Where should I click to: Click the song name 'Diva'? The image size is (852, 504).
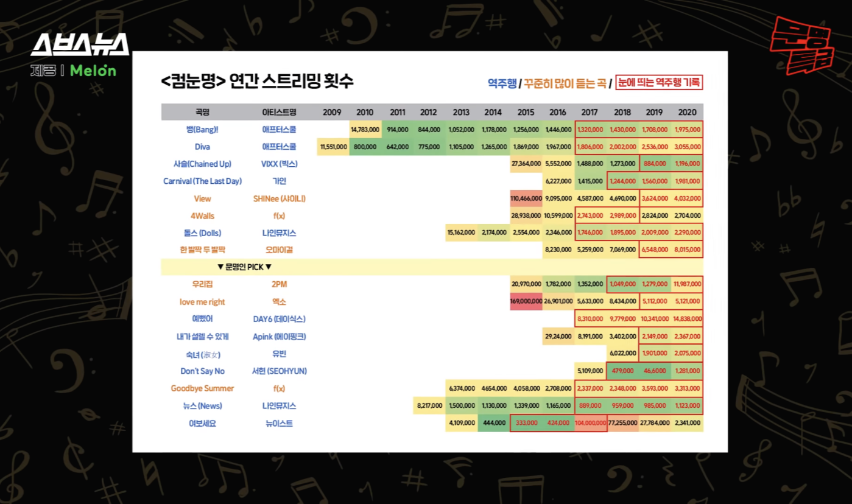[203, 147]
